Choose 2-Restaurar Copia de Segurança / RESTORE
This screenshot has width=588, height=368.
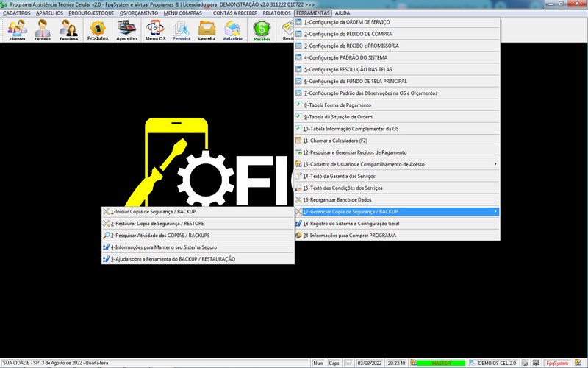[198, 224]
